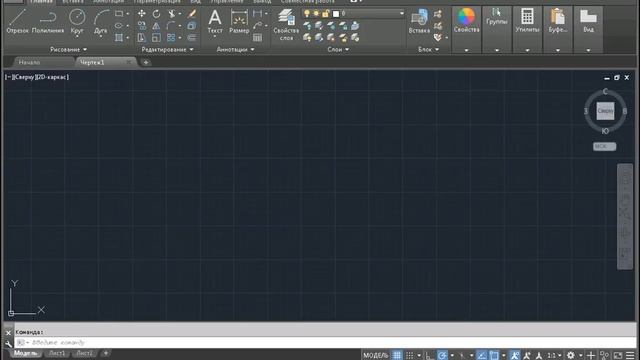Select the Текст text tool
Viewport: 640px width, 360px height.
(215, 21)
